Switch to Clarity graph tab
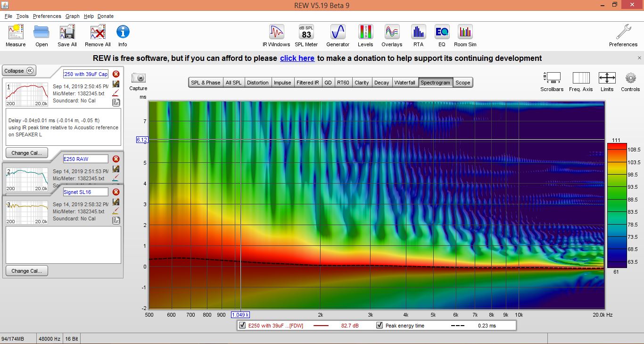 point(362,83)
